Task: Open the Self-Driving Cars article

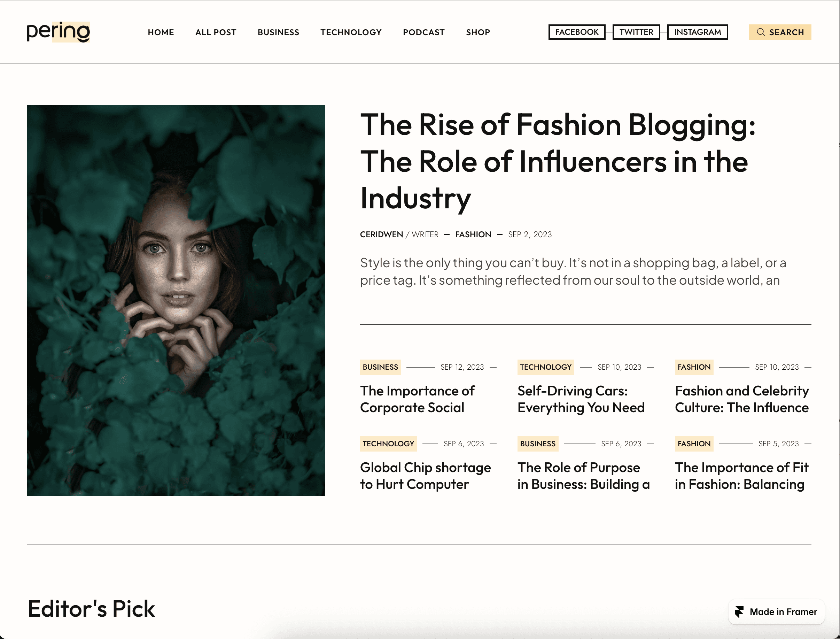Action: pyautogui.click(x=581, y=399)
